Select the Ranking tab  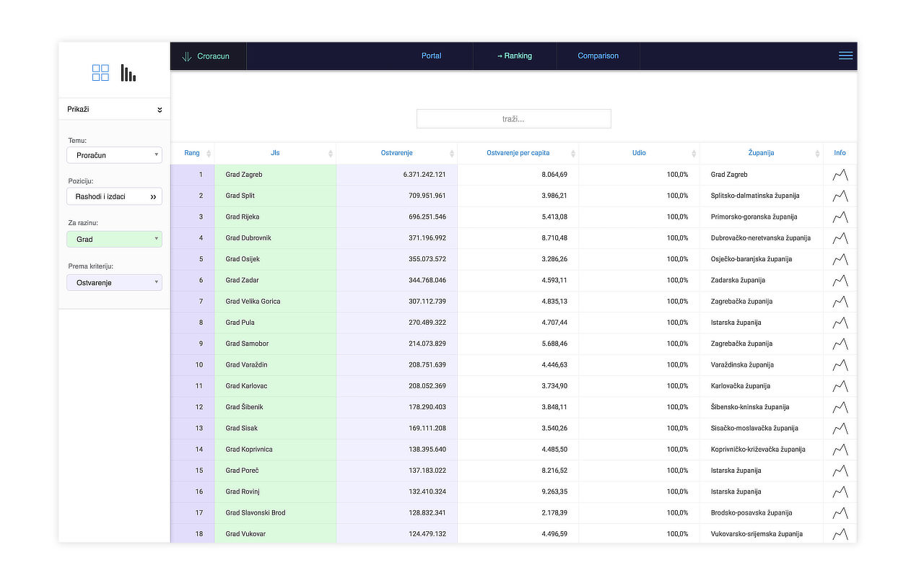point(515,56)
